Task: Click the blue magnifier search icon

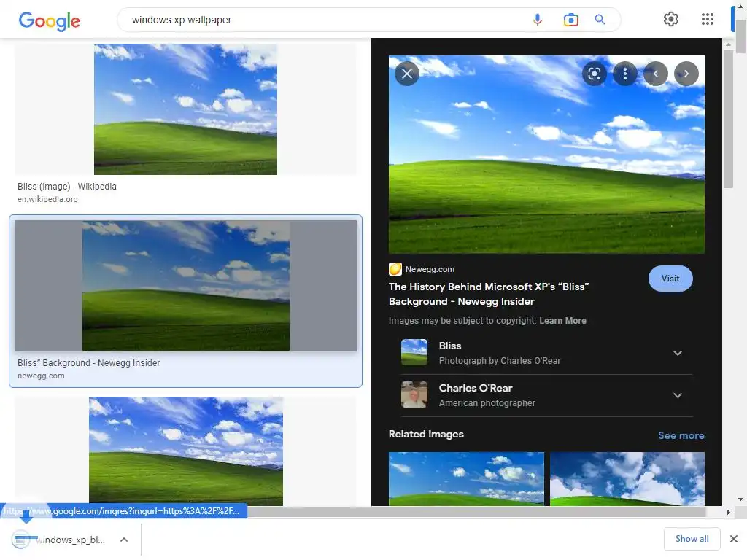Action: (x=600, y=20)
